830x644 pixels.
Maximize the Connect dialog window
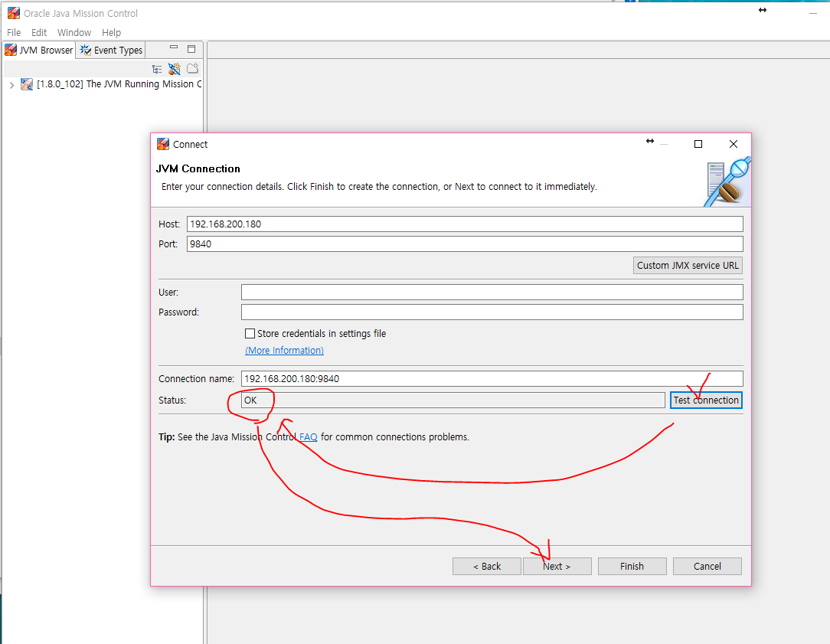(698, 144)
